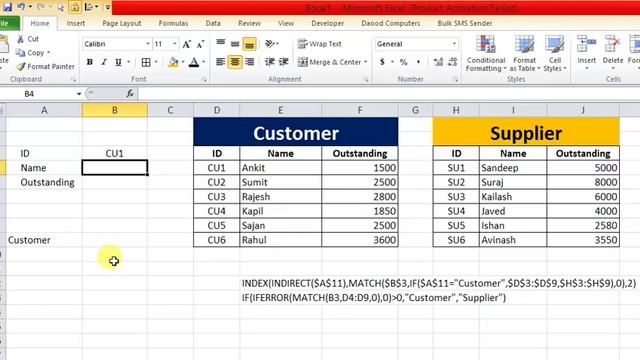Toggle Bottom Align button
640x360 pixels.
pyautogui.click(x=249, y=43)
